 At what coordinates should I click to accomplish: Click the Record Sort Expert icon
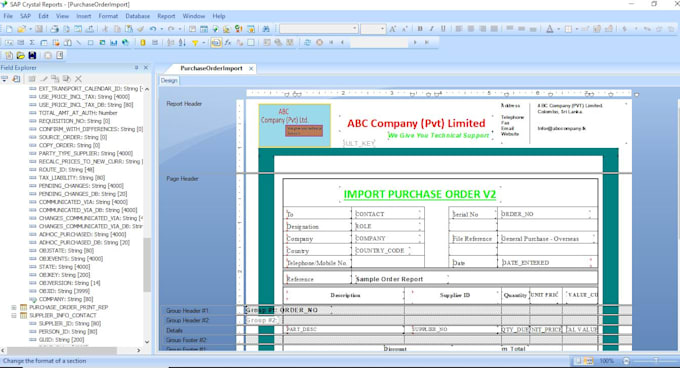pyautogui.click(x=182, y=42)
